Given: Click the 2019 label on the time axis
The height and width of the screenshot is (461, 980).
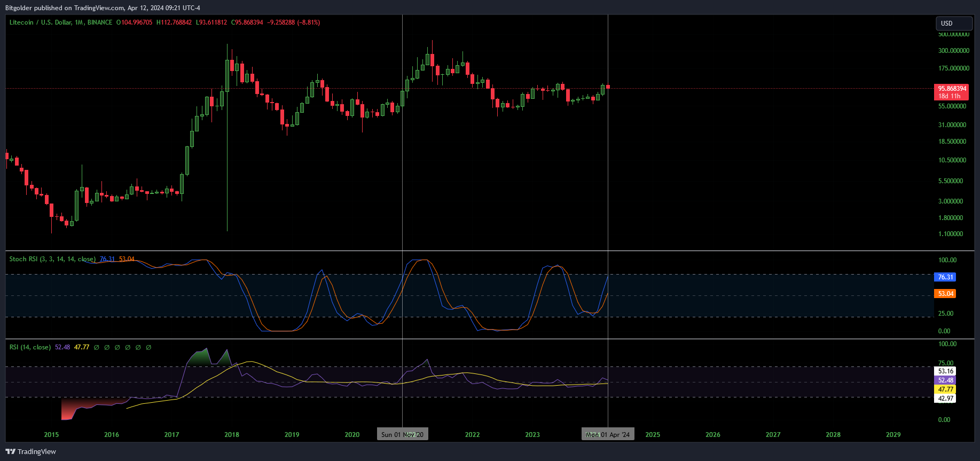Looking at the screenshot, I should 292,435.
